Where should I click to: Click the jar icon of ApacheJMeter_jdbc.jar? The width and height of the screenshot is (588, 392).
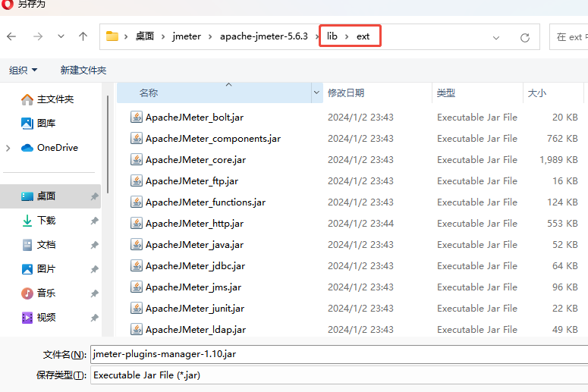pyautogui.click(x=136, y=266)
